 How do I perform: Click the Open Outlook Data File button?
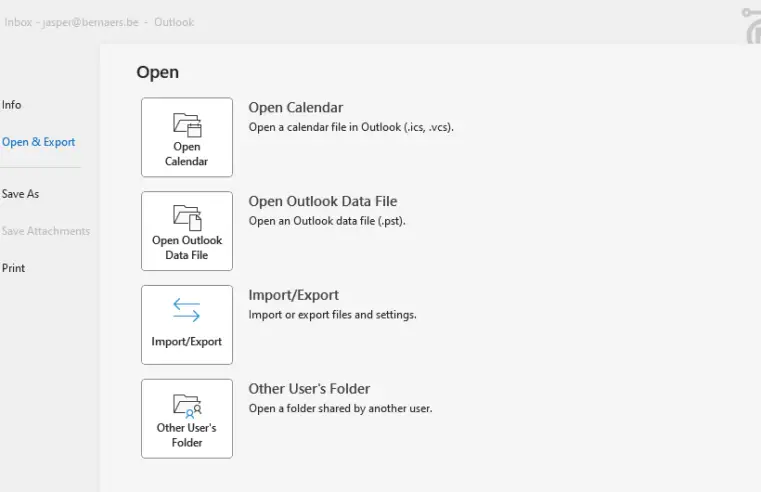click(x=187, y=231)
